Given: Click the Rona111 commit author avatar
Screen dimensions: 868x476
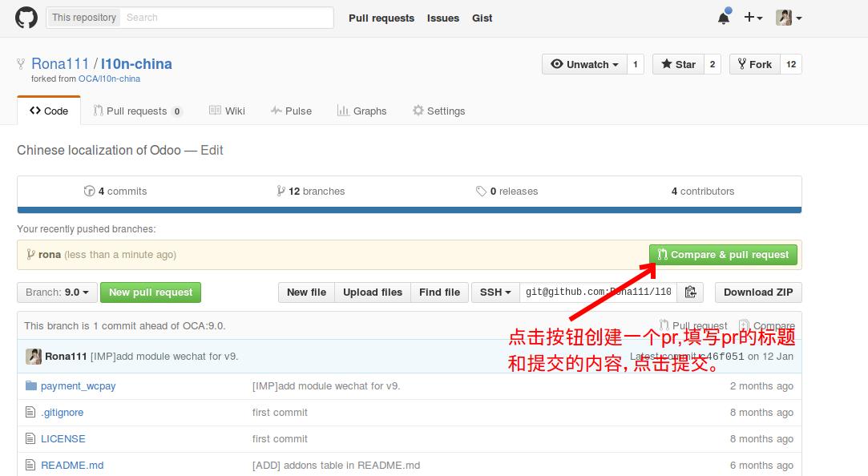Looking at the screenshot, I should (x=34, y=357).
